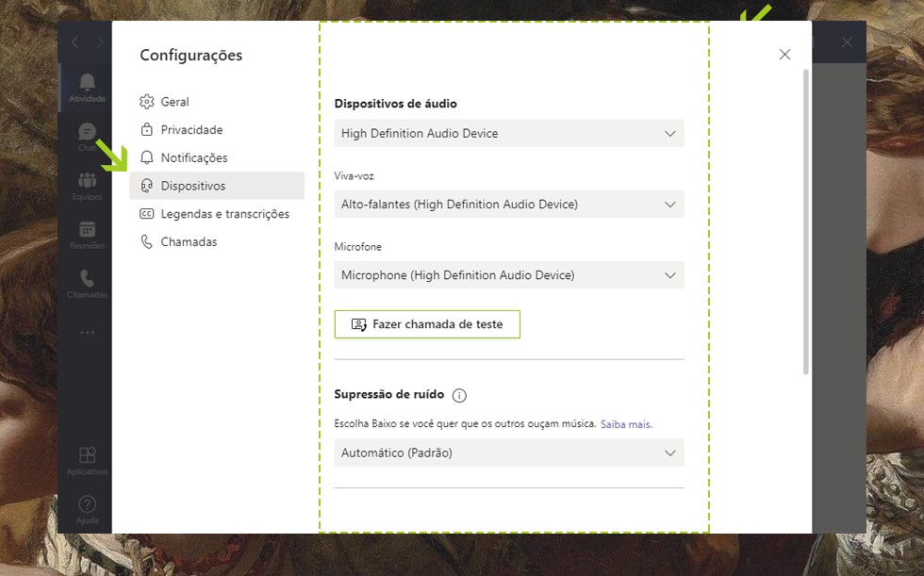Expand the Microfone device dropdown
The image size is (924, 576).
509,275
